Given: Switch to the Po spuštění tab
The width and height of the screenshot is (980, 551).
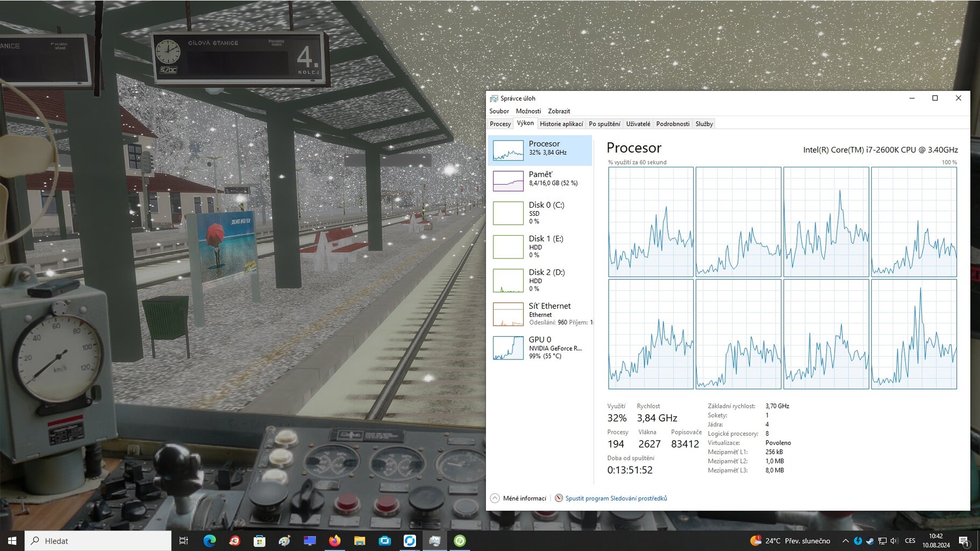Looking at the screenshot, I should coord(604,124).
